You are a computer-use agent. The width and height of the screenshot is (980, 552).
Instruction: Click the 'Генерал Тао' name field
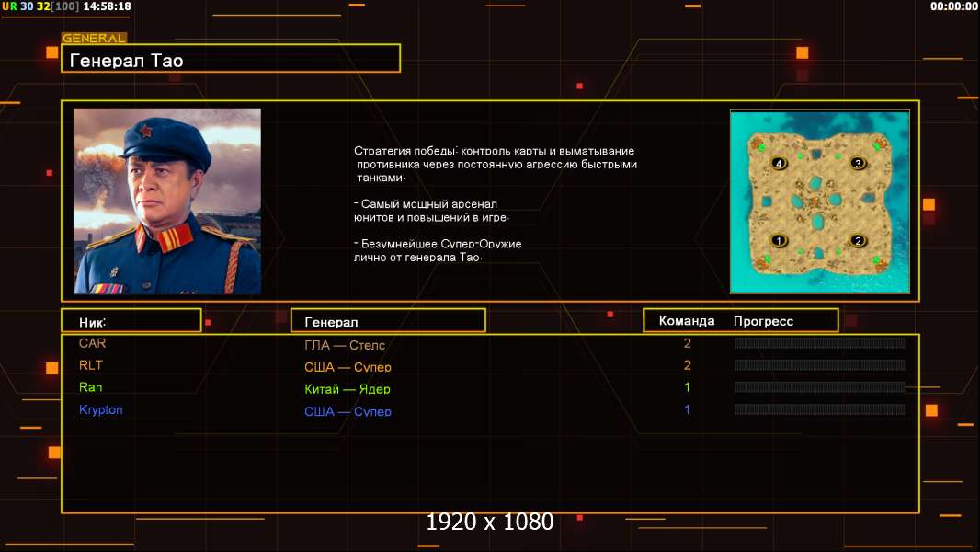coord(231,59)
